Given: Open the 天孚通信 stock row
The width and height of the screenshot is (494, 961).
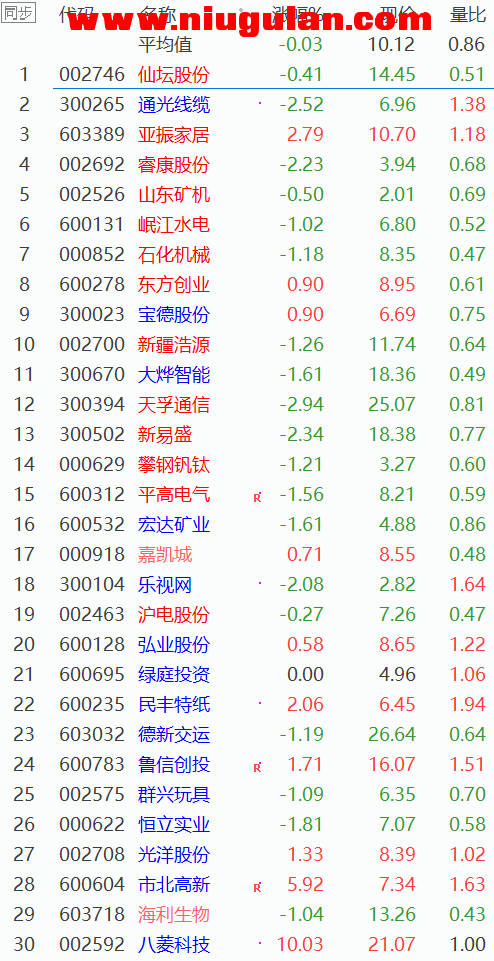Looking at the screenshot, I should 247,405.
